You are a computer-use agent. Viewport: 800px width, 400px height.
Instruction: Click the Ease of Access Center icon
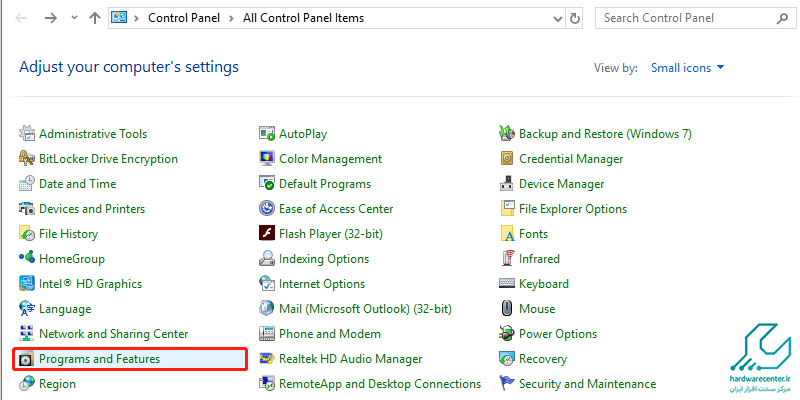click(267, 209)
